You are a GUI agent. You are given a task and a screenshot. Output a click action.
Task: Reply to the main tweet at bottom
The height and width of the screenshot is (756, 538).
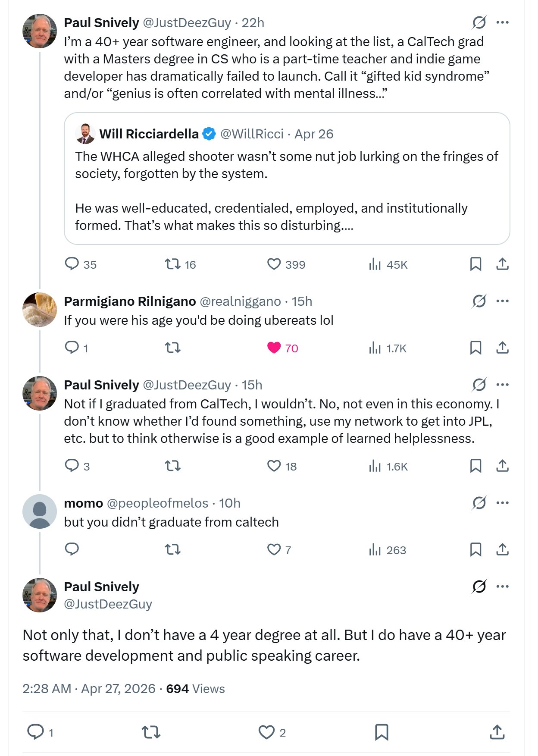pos(35,732)
